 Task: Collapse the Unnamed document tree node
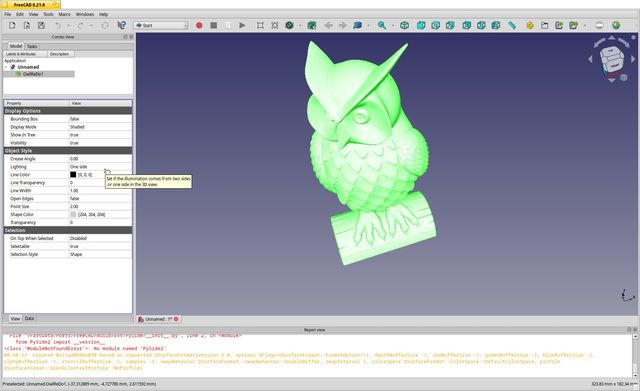pos(6,67)
